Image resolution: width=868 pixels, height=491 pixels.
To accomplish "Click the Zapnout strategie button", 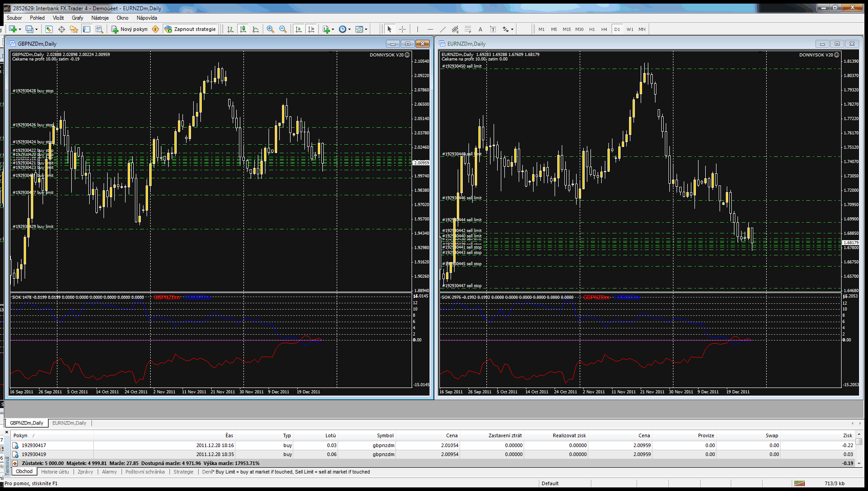I will coord(191,29).
